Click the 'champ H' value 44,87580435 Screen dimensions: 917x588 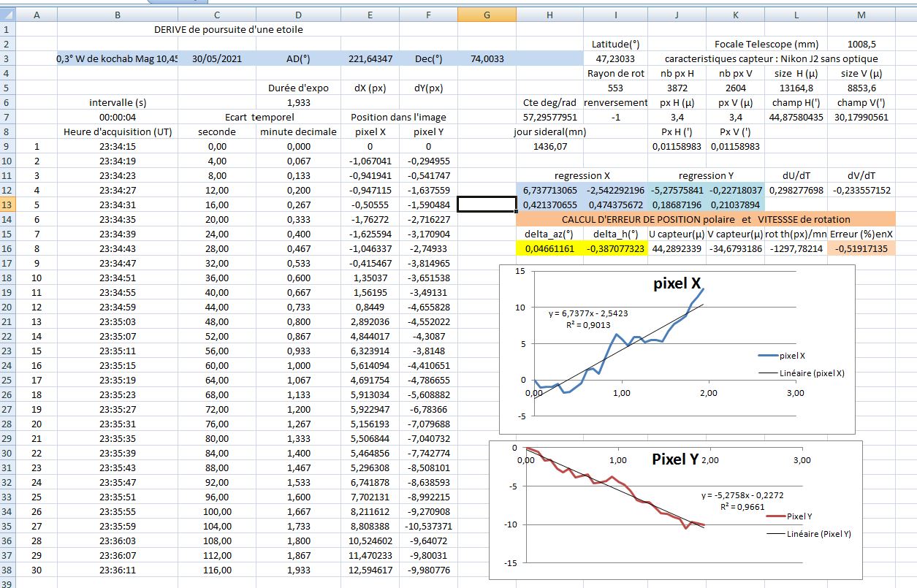pyautogui.click(x=796, y=117)
